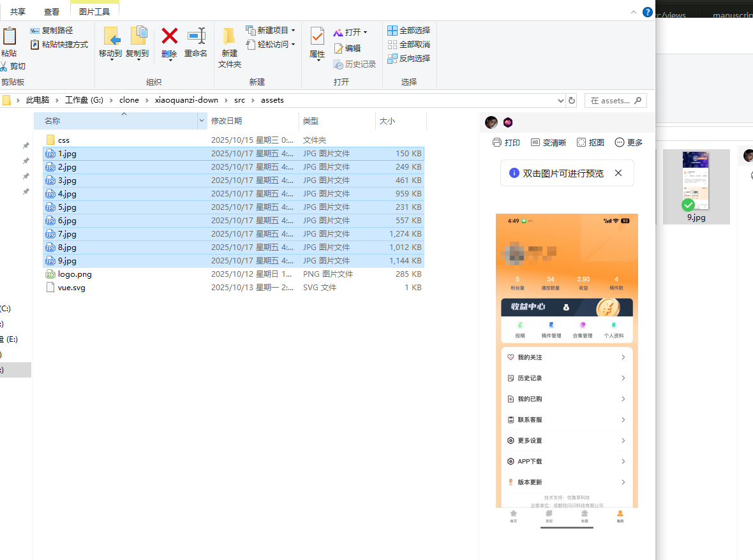The height and width of the screenshot is (560, 753).
Task: Open the Name column filter dropdown
Action: coord(202,121)
